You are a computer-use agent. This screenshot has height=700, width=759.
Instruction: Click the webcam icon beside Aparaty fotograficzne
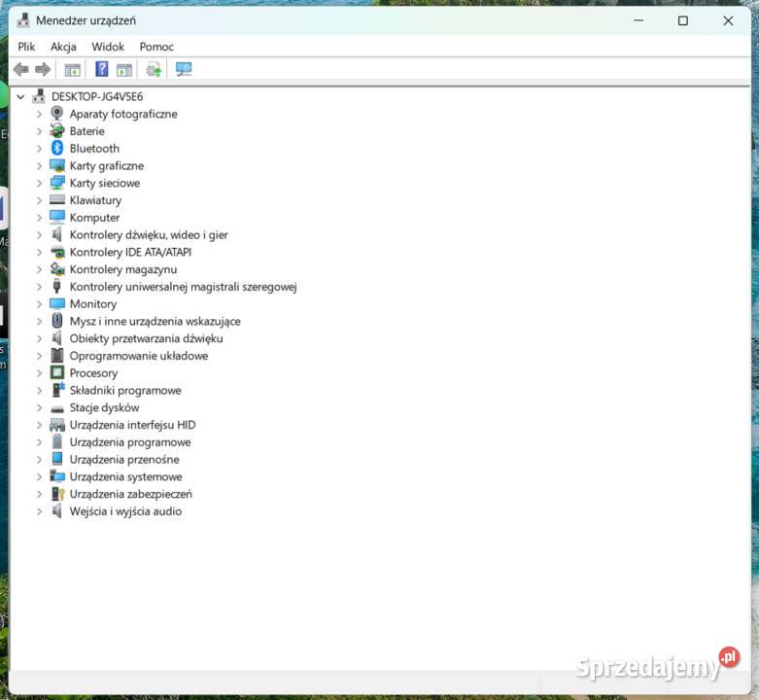point(57,114)
